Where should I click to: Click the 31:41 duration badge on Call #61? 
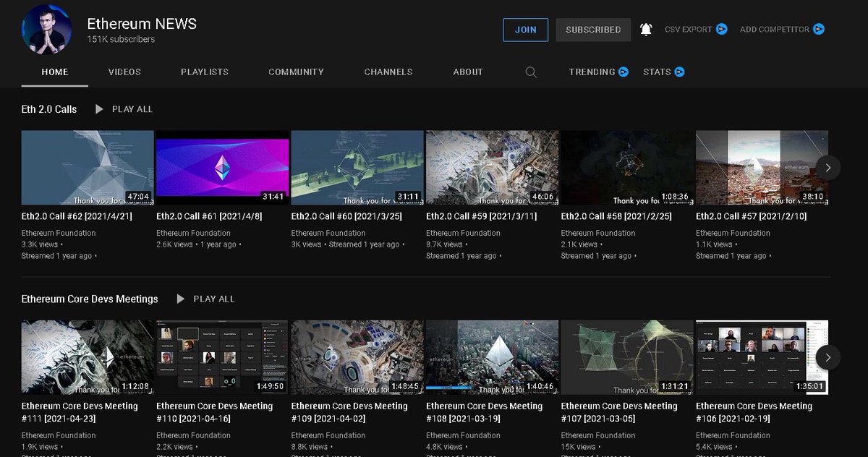pos(274,197)
